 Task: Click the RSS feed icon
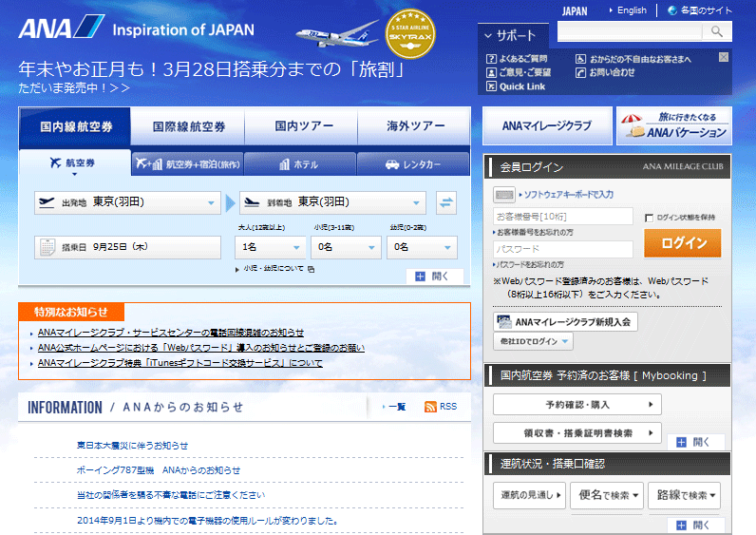(430, 407)
